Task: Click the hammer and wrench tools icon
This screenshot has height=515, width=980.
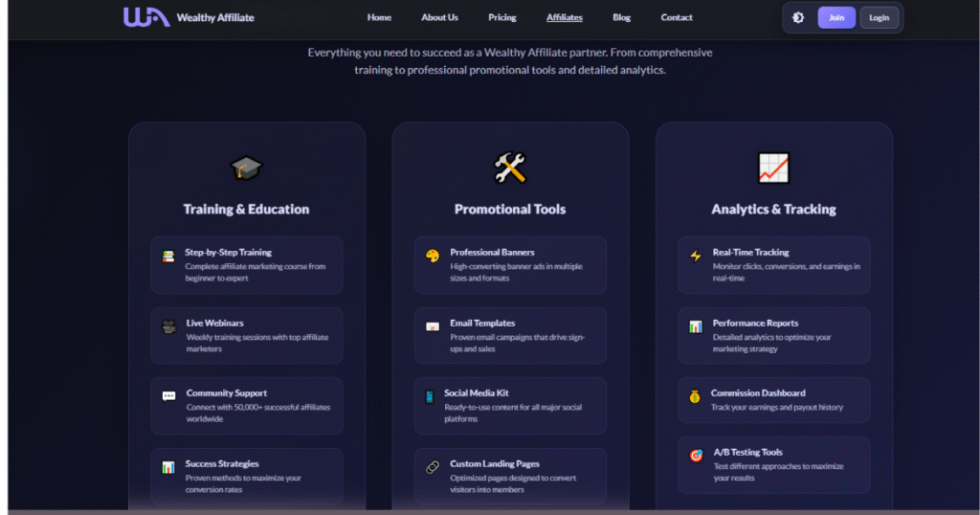Action: click(510, 168)
